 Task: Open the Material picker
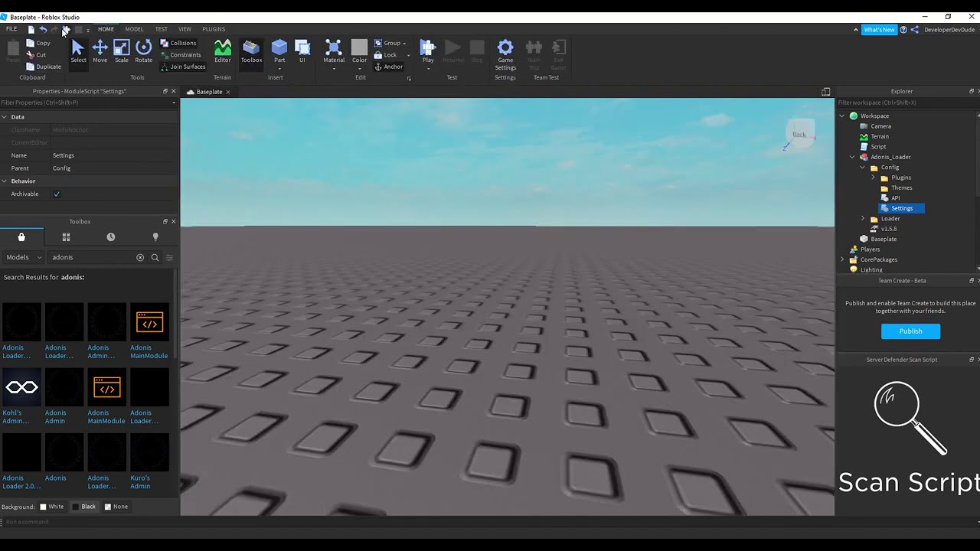(x=334, y=51)
